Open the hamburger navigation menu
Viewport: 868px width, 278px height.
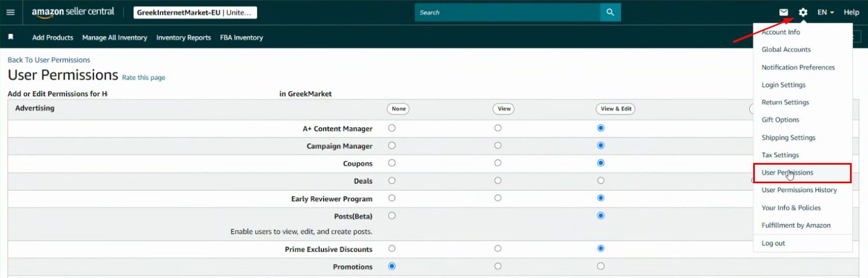click(x=10, y=12)
